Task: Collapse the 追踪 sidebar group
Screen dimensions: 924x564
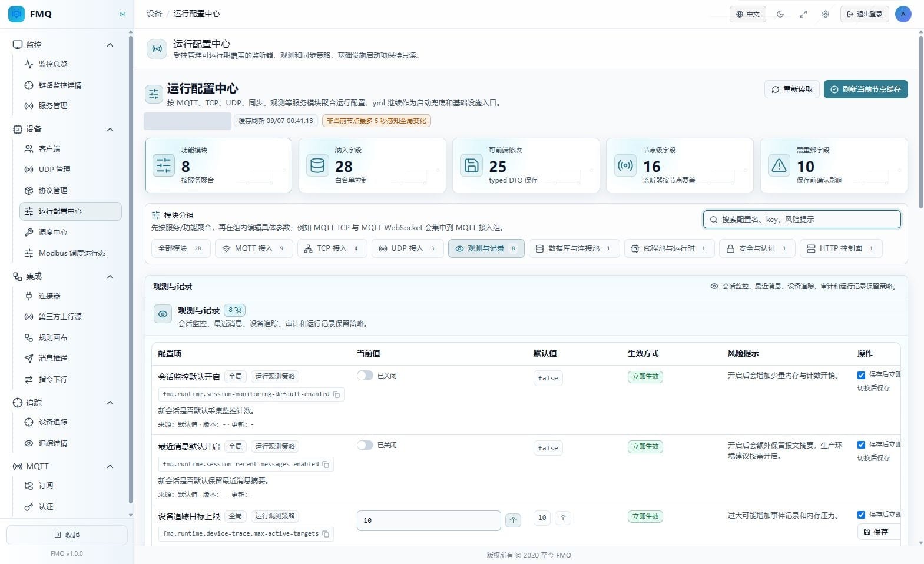Action: [x=110, y=403]
